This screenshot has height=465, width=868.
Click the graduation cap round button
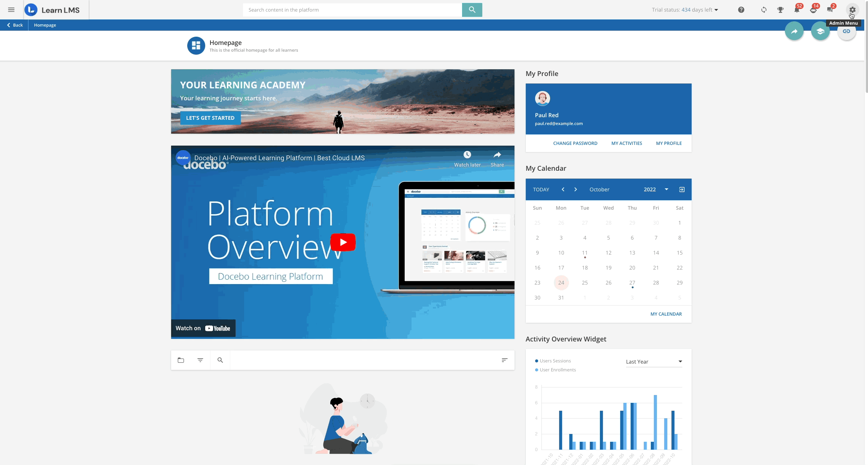820,31
